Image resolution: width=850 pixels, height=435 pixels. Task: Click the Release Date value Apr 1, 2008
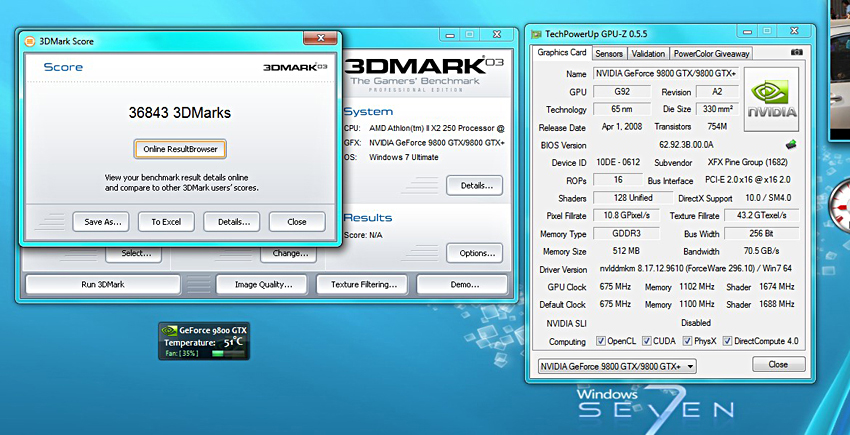click(622, 126)
